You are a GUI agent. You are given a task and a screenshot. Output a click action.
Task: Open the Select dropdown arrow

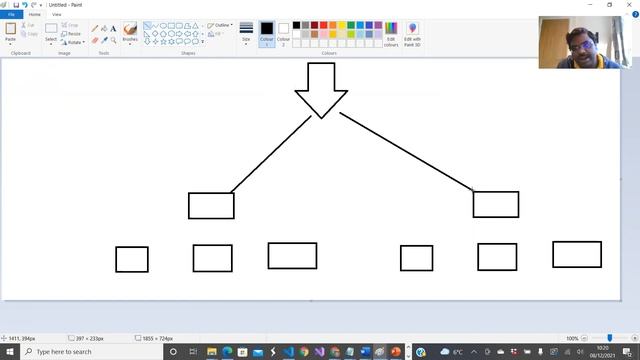click(x=51, y=43)
